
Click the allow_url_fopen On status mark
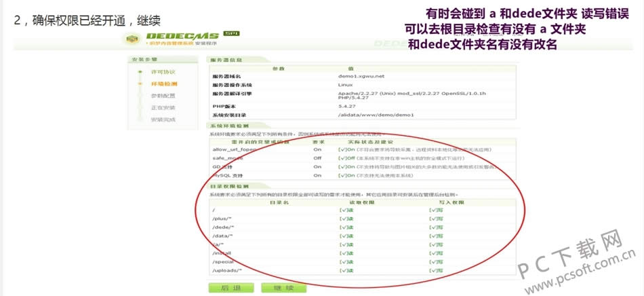[x=346, y=149]
